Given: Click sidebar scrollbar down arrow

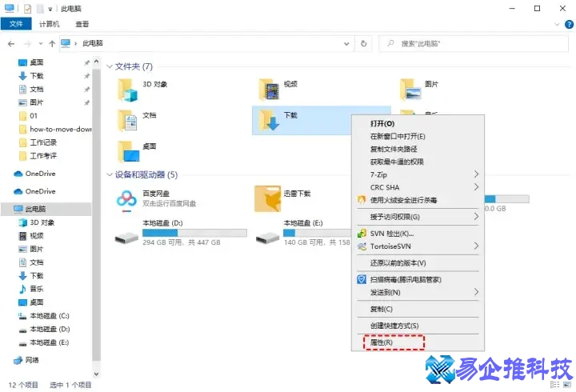Looking at the screenshot, I should point(96,374).
